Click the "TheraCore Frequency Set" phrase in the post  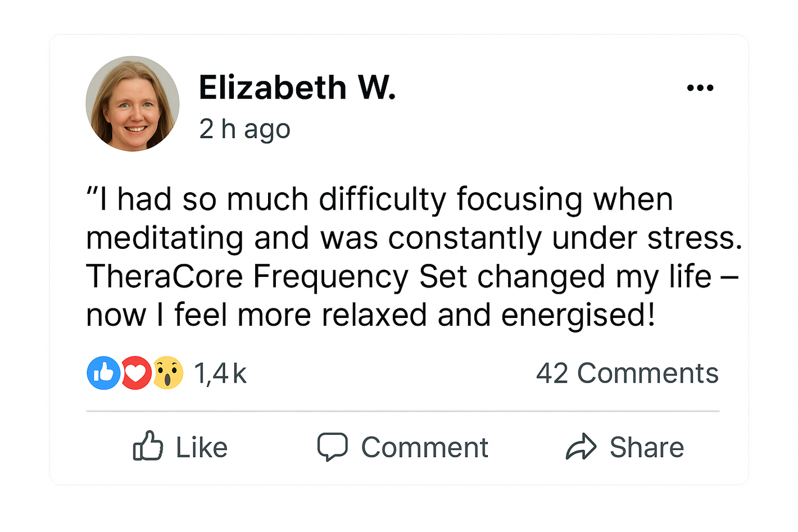pos(276,277)
